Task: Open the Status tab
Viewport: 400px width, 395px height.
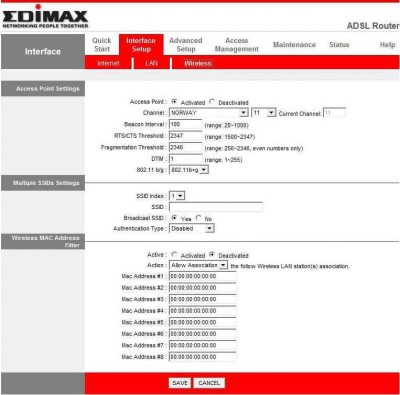Action: (339, 45)
